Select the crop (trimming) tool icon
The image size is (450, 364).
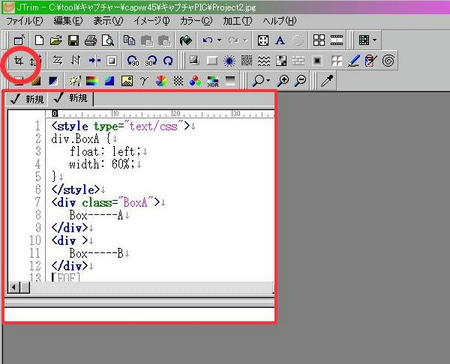point(19,61)
